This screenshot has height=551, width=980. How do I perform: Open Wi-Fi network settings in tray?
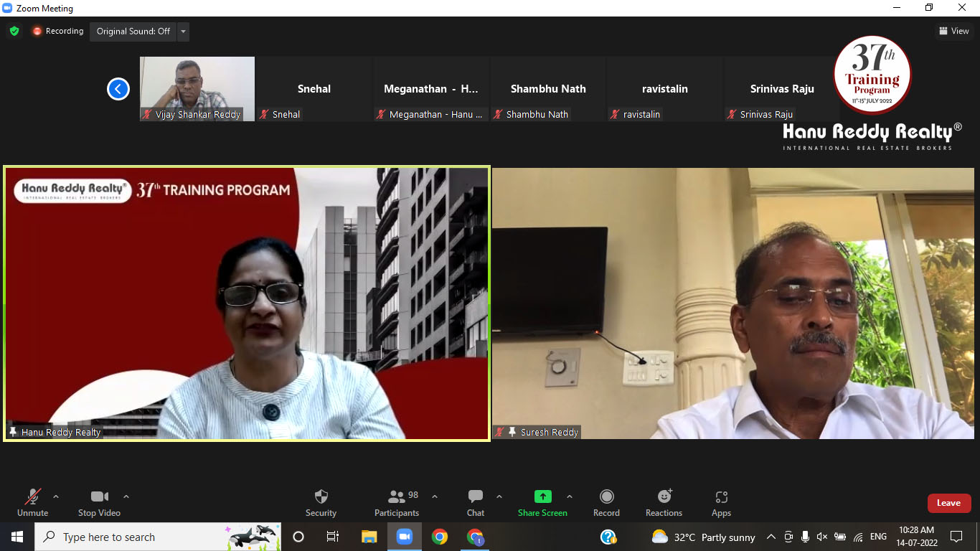pyautogui.click(x=858, y=537)
